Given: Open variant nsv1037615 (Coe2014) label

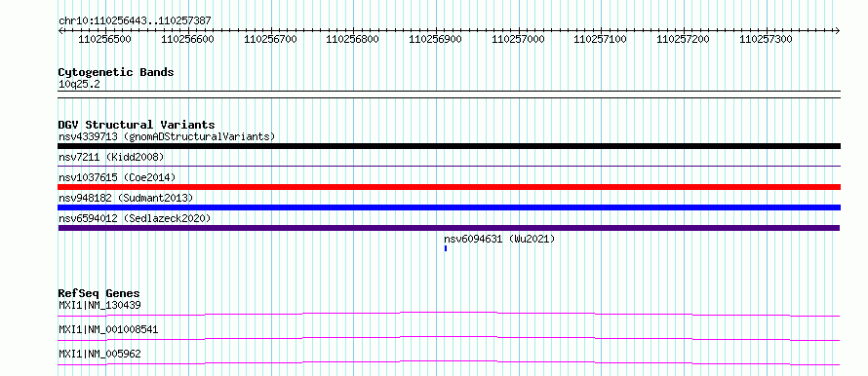Looking at the screenshot, I should [x=117, y=177].
